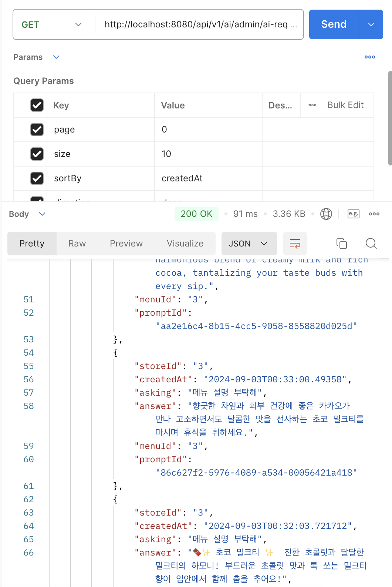Screen dimensions: 392x587
Task: Switch to the Visualize tab
Action: [185, 244]
